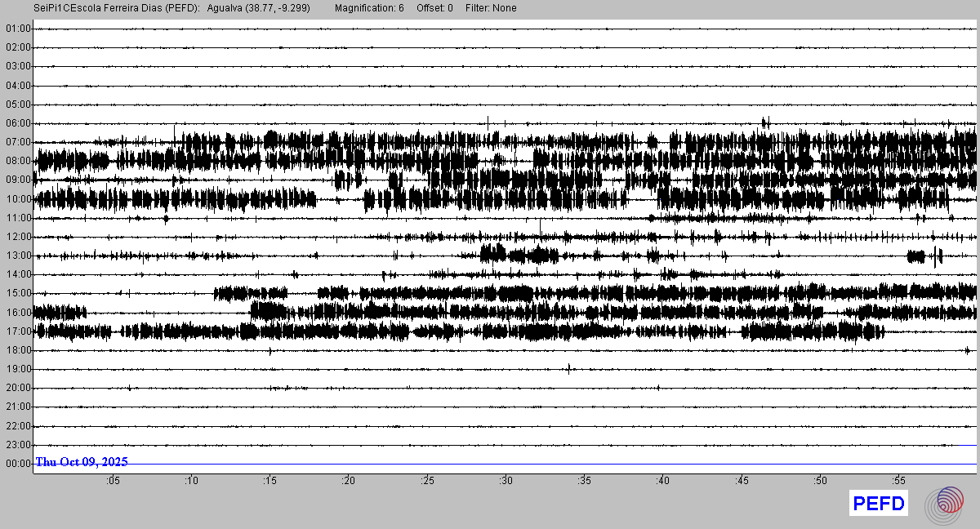980x529 pixels.
Task: Click the Thu Oct 09, 2025 date label
Action: (x=82, y=462)
